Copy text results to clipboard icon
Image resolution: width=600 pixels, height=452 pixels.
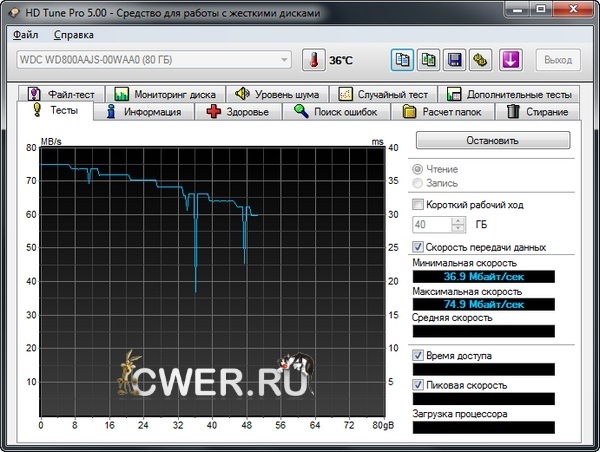click(404, 60)
